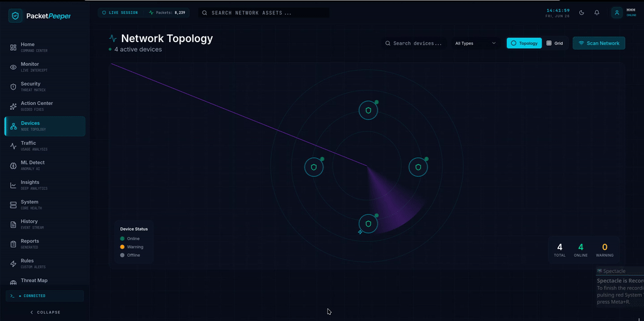Focus the Search Network Assets field
This screenshot has height=321, width=644.
(x=264, y=13)
